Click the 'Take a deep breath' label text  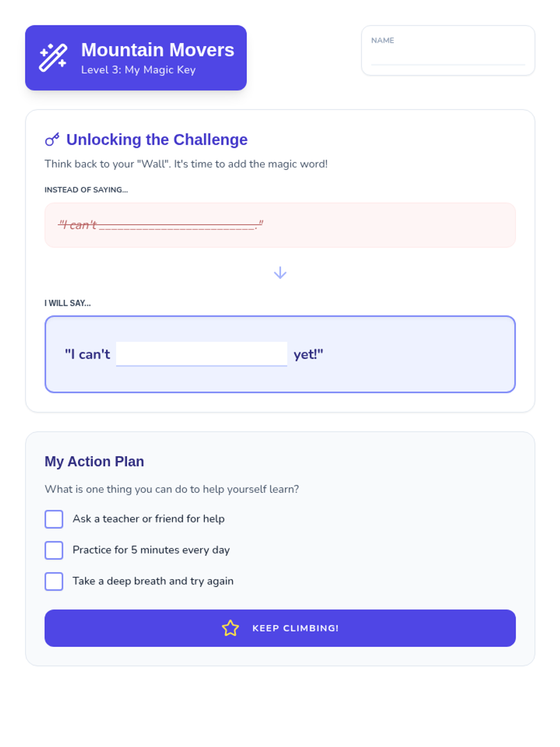click(x=153, y=581)
